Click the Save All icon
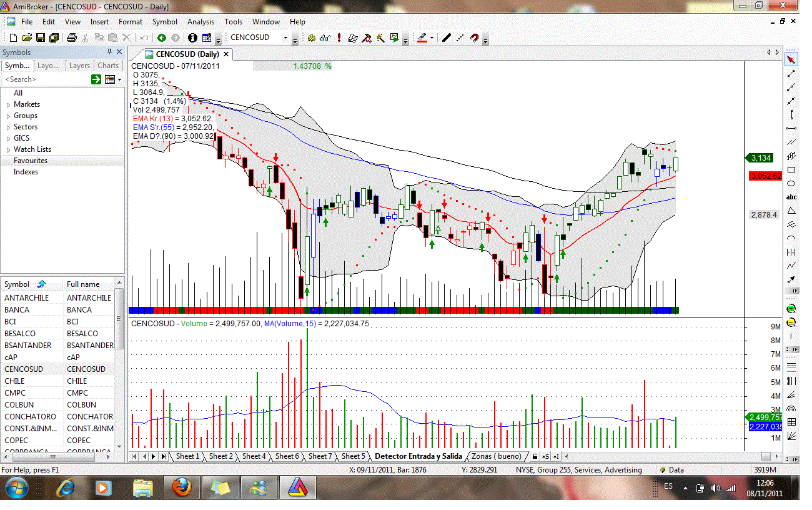 54,38
